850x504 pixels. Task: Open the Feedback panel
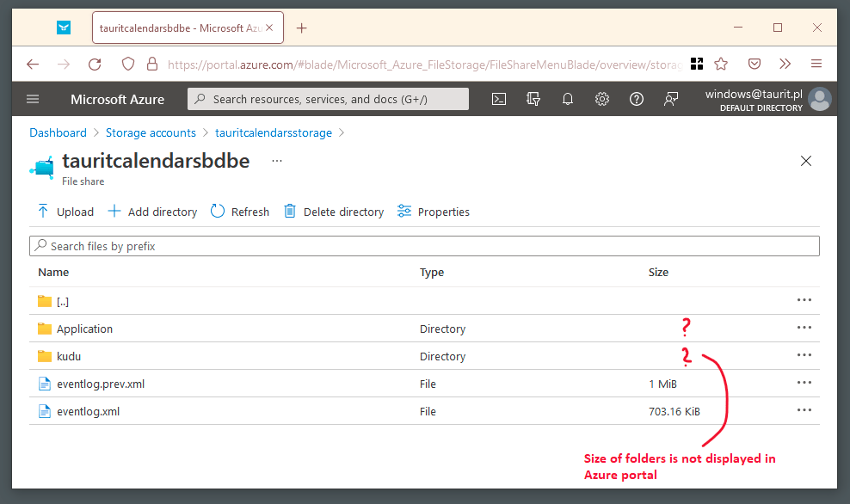point(671,99)
